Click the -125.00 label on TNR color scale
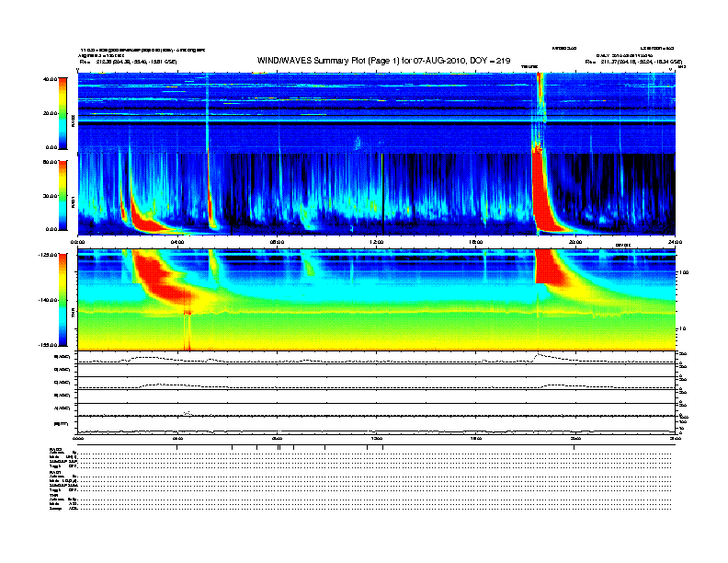 coord(49,255)
